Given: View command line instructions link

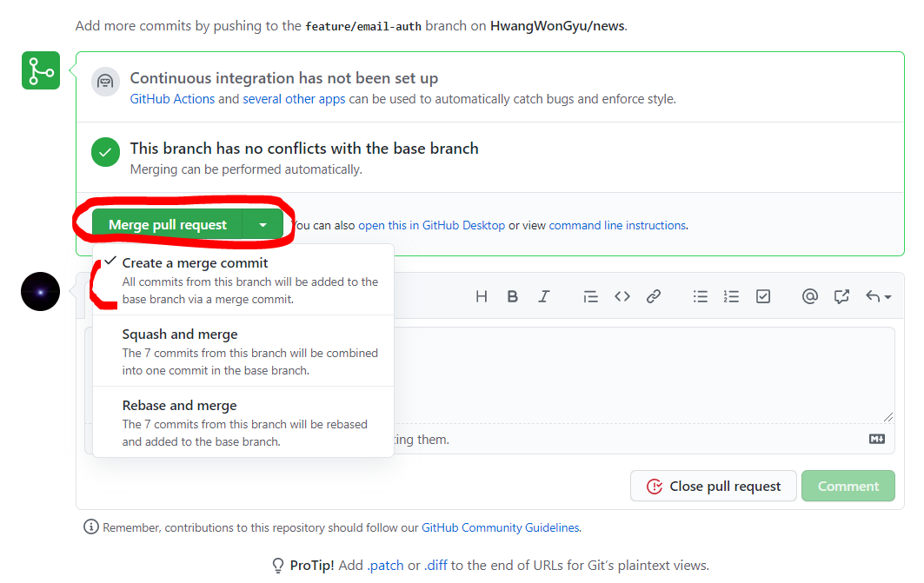Looking at the screenshot, I should 617,225.
